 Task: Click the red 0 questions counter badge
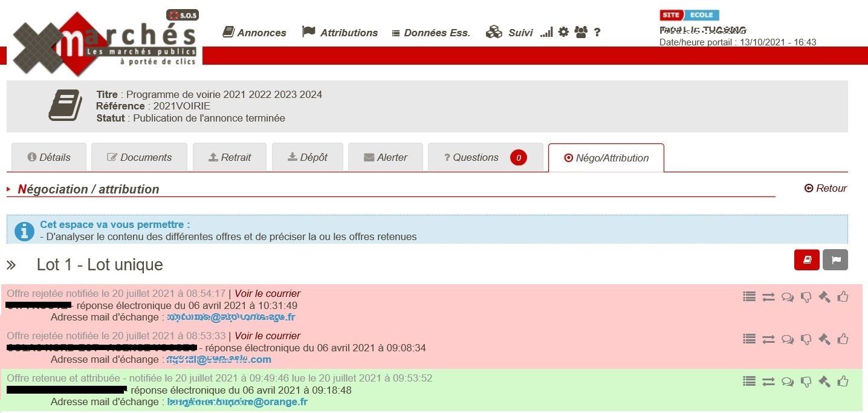[x=518, y=158]
